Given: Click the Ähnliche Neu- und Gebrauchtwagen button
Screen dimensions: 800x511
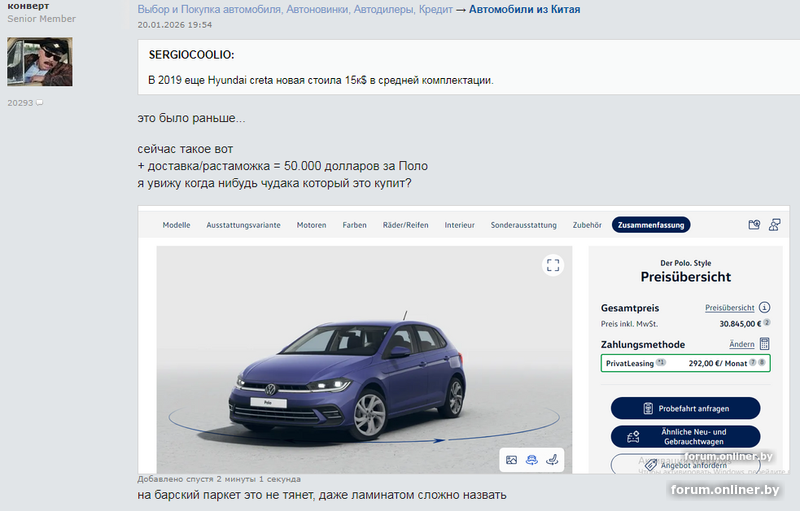Looking at the screenshot, I should 686,437.
